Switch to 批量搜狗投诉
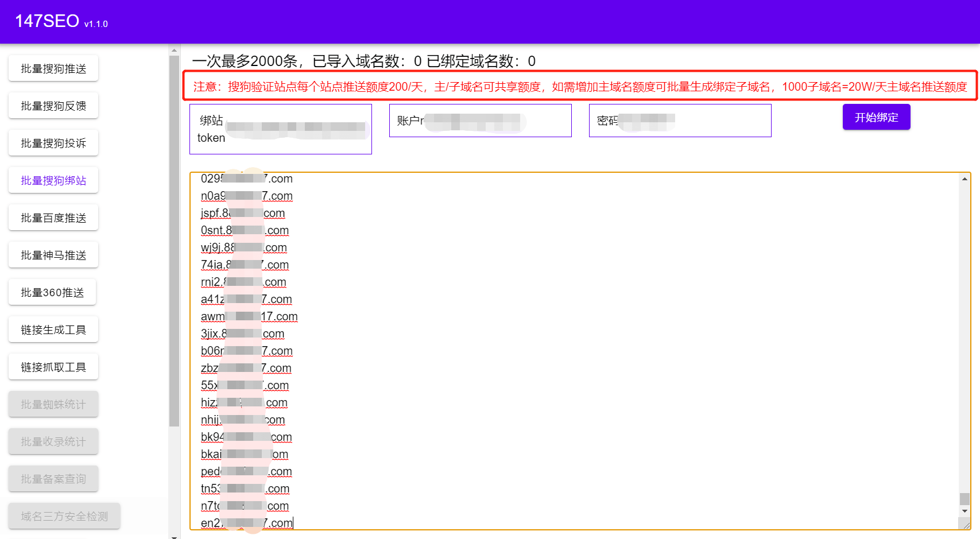This screenshot has width=980, height=539. pos(53,142)
